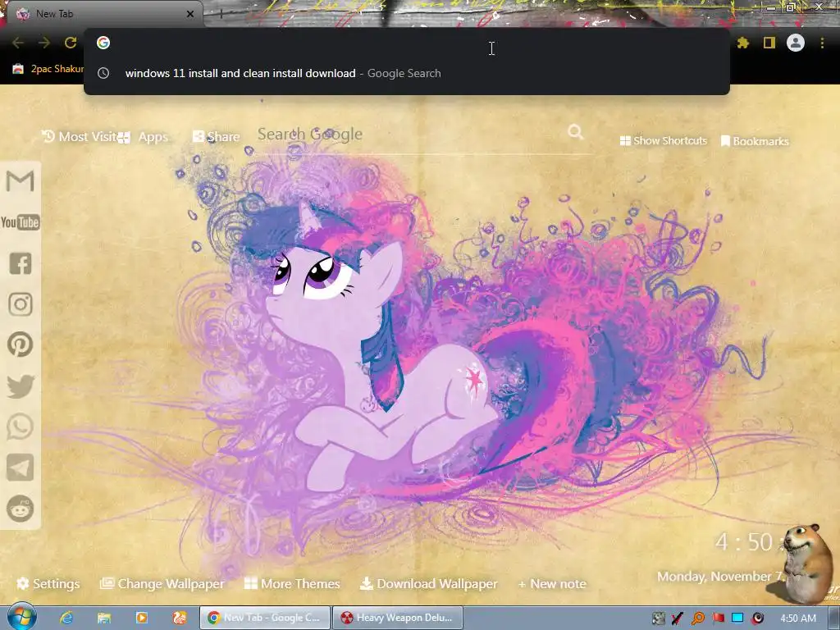Toggle the Chrome side panel icon
The height and width of the screenshot is (630, 840).
click(769, 43)
